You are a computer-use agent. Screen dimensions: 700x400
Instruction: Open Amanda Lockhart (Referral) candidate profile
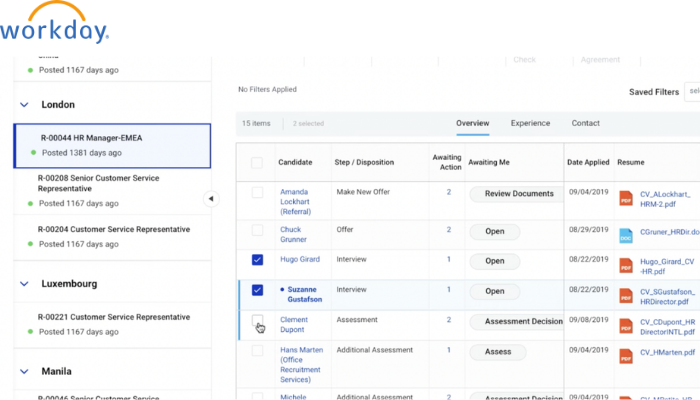click(295, 202)
